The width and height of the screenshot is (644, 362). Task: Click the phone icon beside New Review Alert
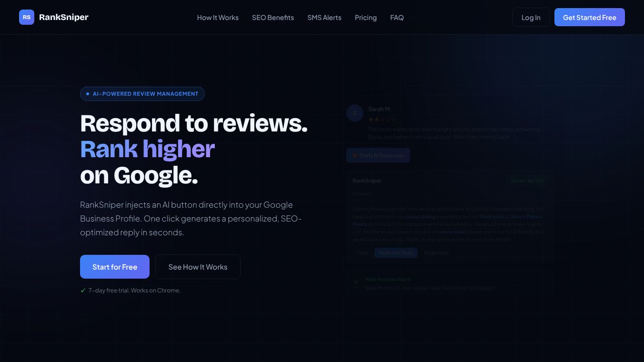356,283
